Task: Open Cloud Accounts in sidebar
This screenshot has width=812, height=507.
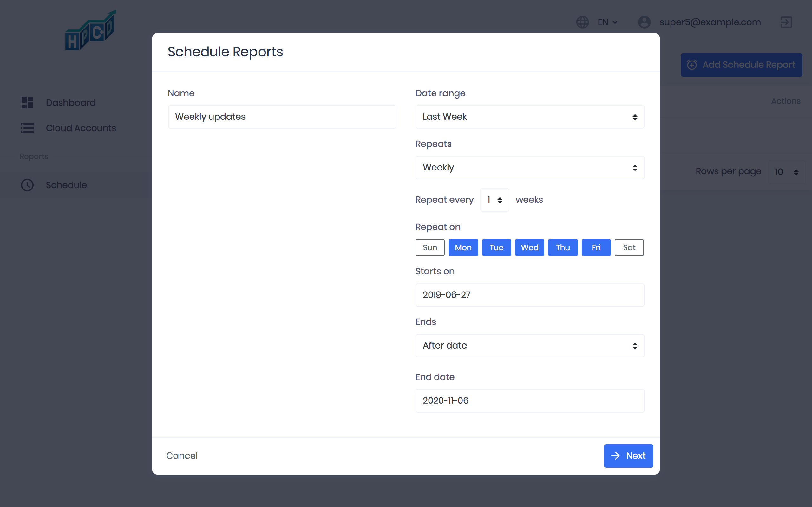Action: (x=81, y=128)
